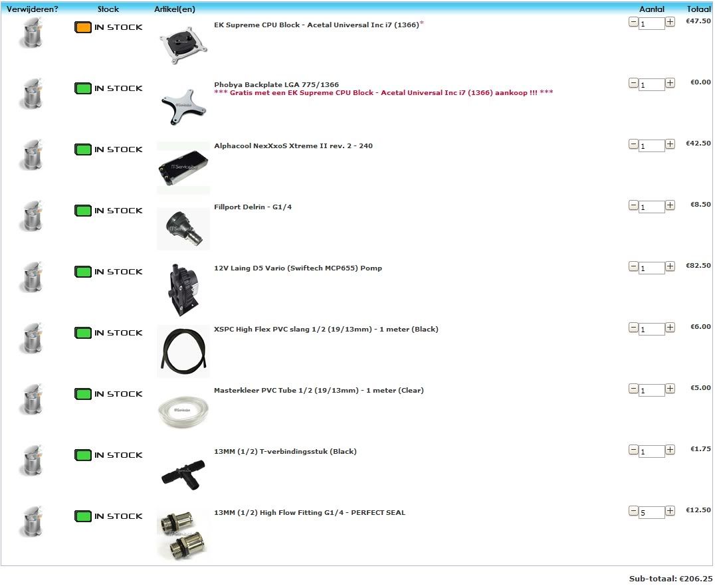Decrease quantity of Laing D5 Vario pump

[633, 266]
